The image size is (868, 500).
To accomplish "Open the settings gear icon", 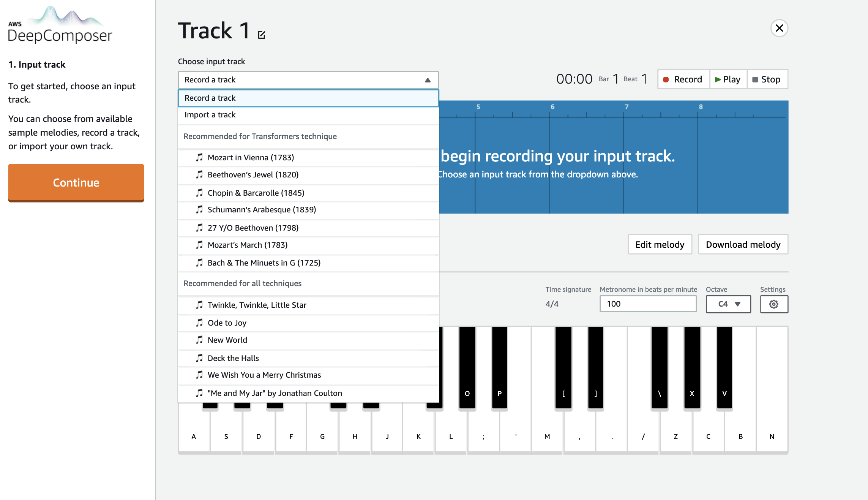I will click(x=774, y=304).
